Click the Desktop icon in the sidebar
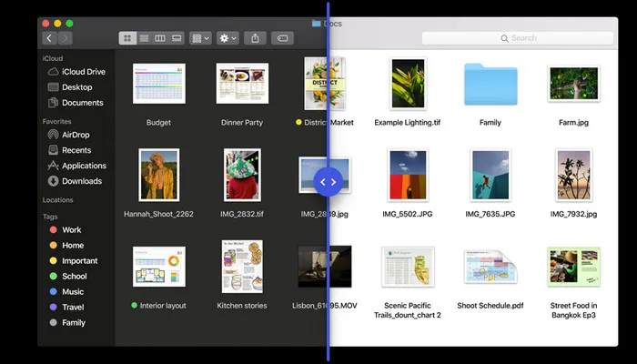637x364 pixels. click(x=53, y=87)
